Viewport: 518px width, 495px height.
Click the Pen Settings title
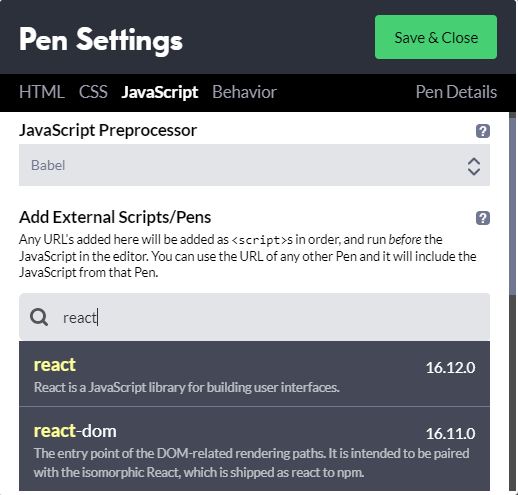[101, 40]
